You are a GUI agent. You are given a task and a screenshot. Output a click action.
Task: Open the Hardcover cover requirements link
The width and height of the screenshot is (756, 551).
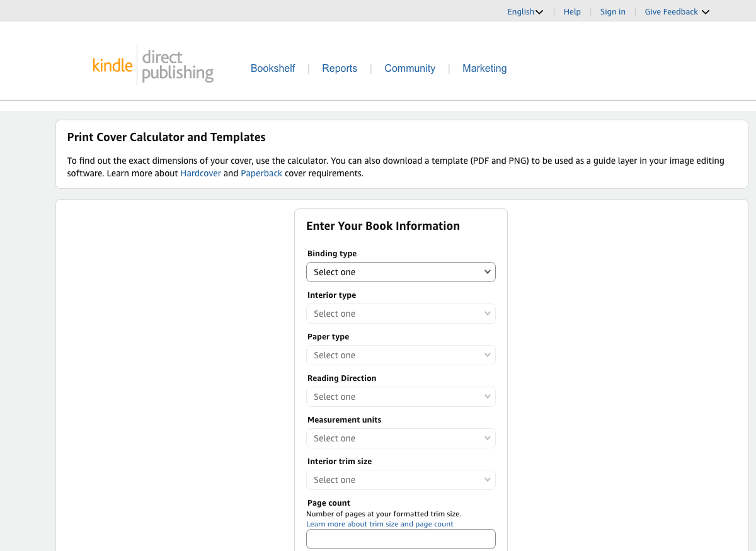coord(201,173)
